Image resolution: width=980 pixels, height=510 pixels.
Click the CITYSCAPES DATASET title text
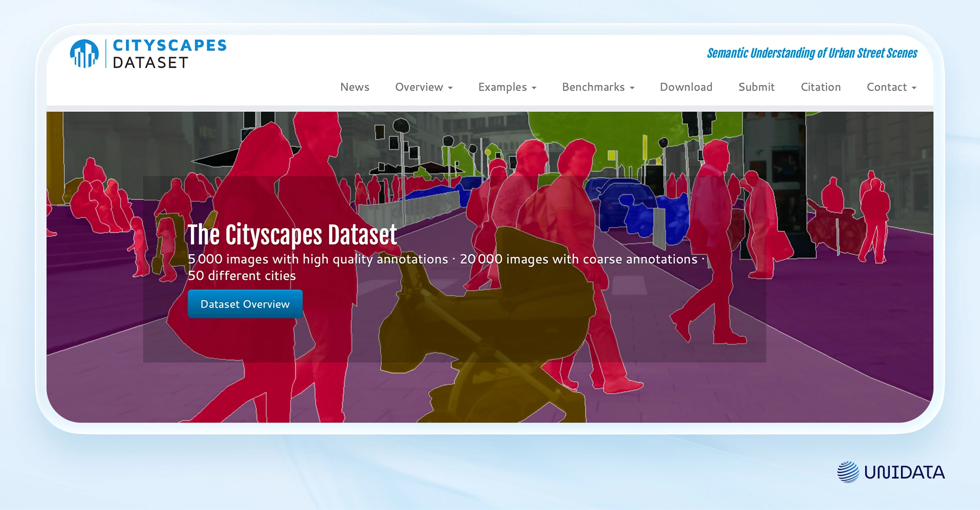click(x=170, y=54)
